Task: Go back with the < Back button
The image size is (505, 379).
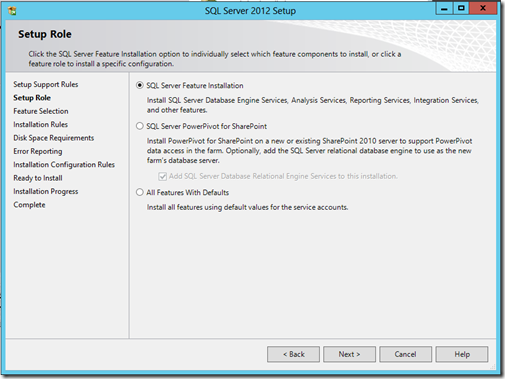Action: point(293,354)
